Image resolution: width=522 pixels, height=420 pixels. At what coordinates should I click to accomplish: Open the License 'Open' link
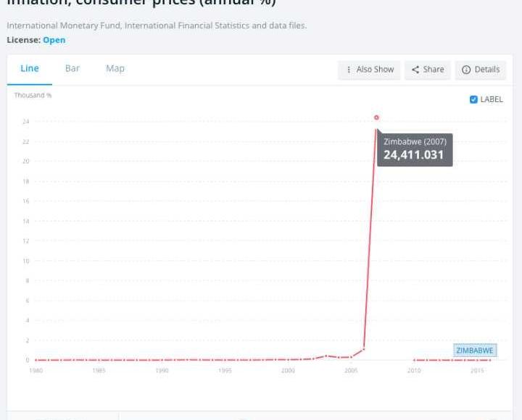click(54, 40)
